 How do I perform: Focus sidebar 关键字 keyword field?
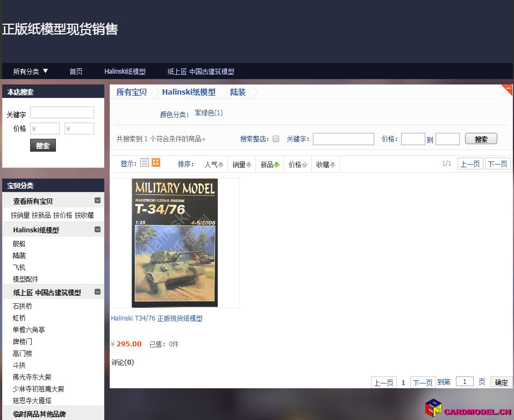click(62, 112)
